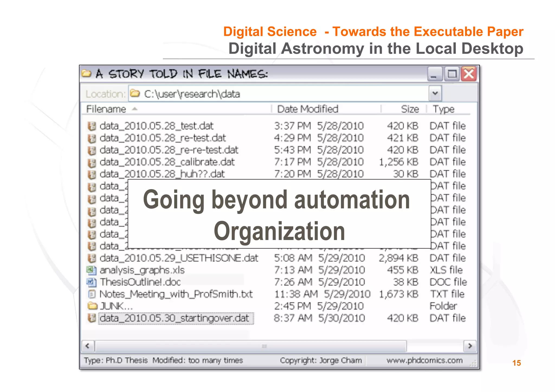Click the horizontal scrollbar thumb

pyautogui.click(x=251, y=346)
